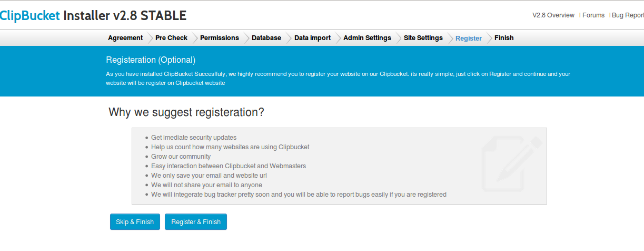Go to the Database step
Screen dimensions: 644x251
(266, 38)
